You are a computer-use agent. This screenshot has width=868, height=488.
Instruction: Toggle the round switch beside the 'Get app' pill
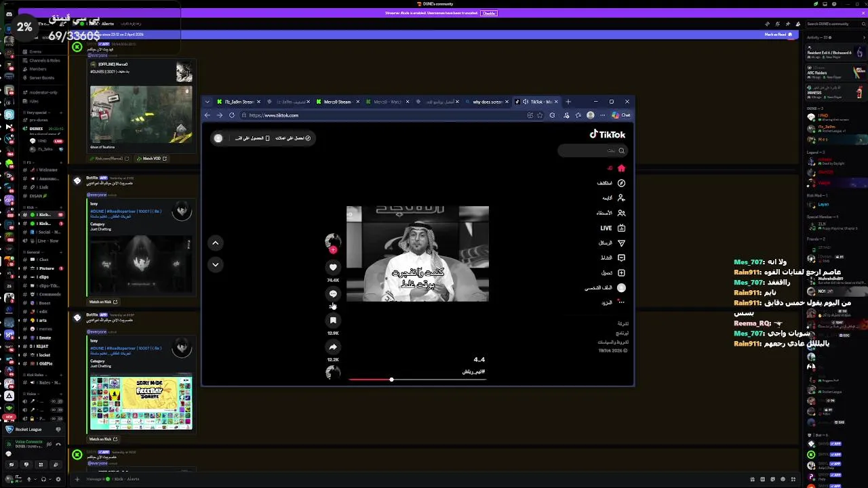click(218, 138)
